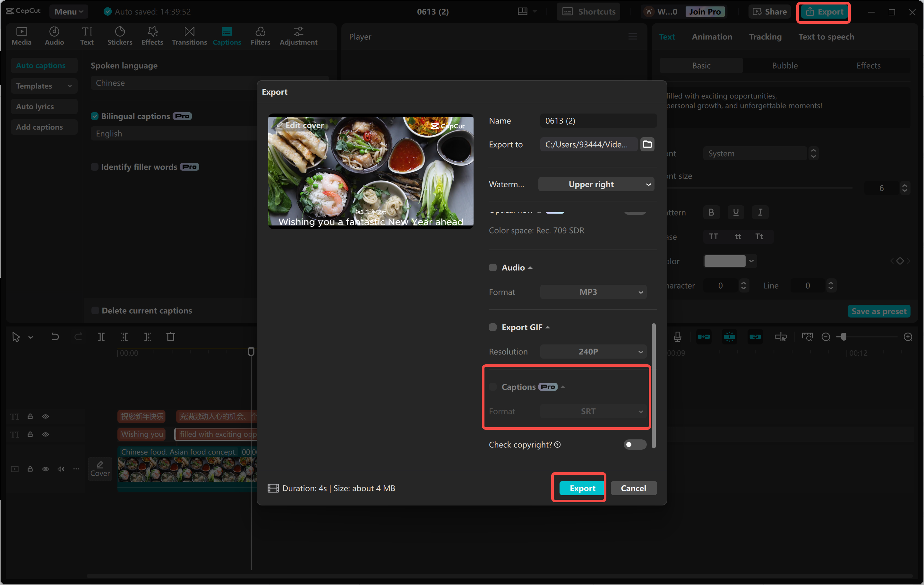The width and height of the screenshot is (924, 585).
Task: Open the Stickers panel
Action: pos(120,36)
